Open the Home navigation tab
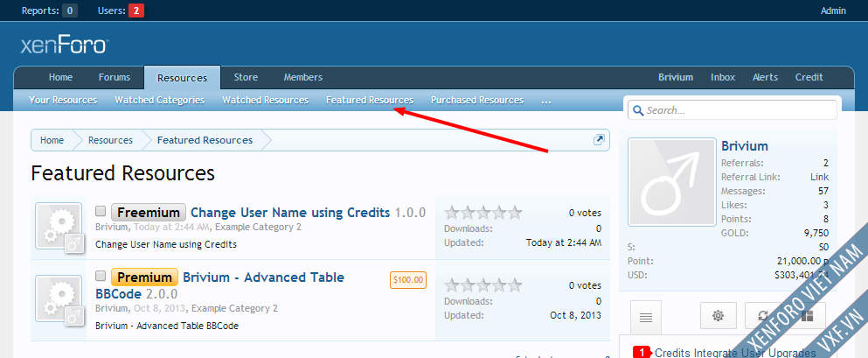The width and height of the screenshot is (868, 358). 60,78
